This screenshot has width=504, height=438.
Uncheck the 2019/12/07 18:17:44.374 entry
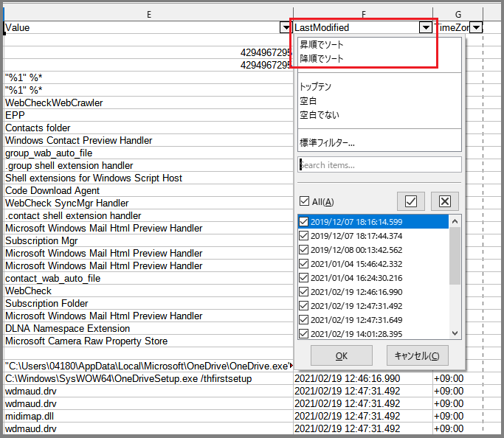click(x=304, y=236)
